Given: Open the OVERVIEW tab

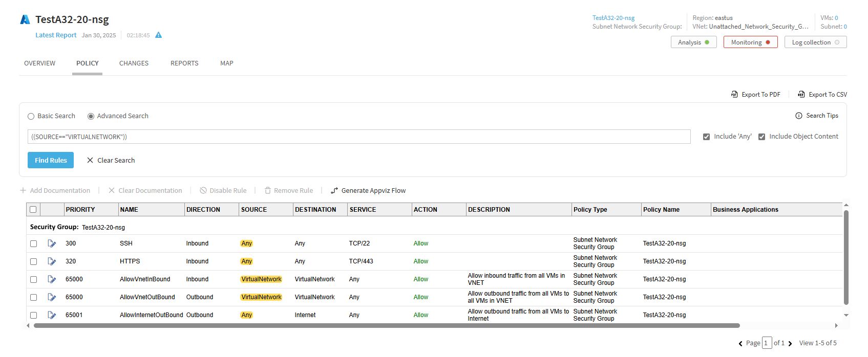Looking at the screenshot, I should click(39, 63).
